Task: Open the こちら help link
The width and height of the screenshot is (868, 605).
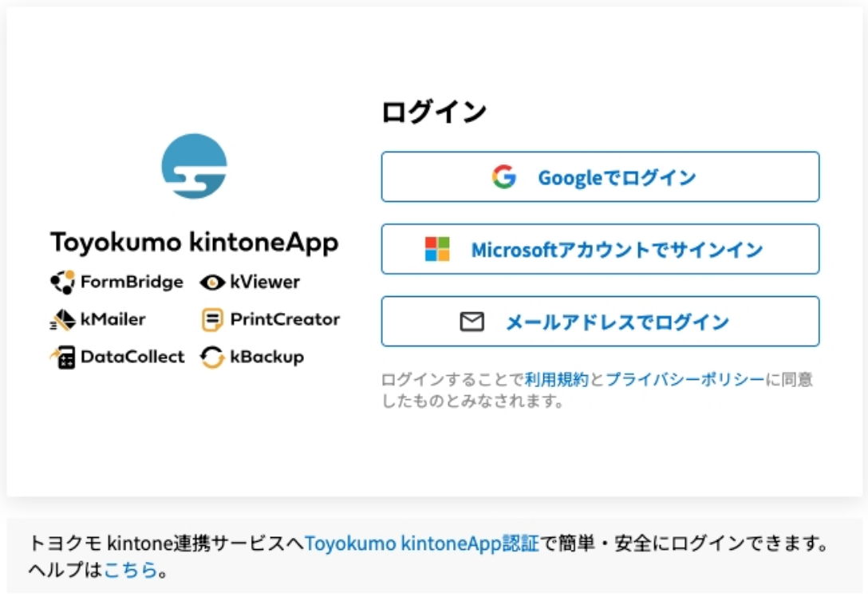Action: click(x=131, y=570)
